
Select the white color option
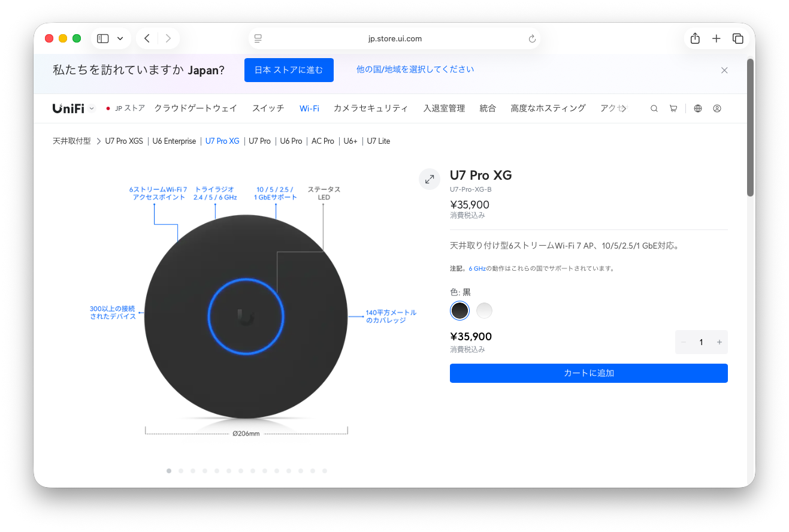(484, 310)
